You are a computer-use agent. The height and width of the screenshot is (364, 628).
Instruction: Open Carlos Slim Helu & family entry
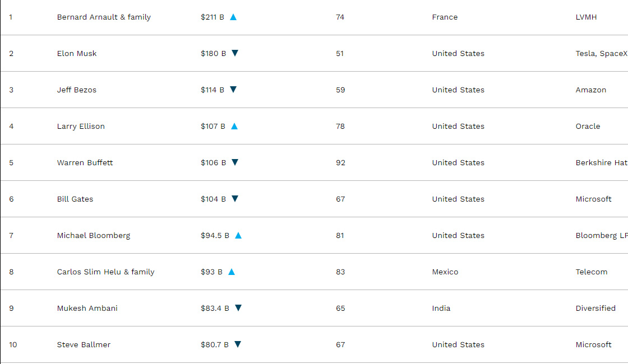(105, 272)
